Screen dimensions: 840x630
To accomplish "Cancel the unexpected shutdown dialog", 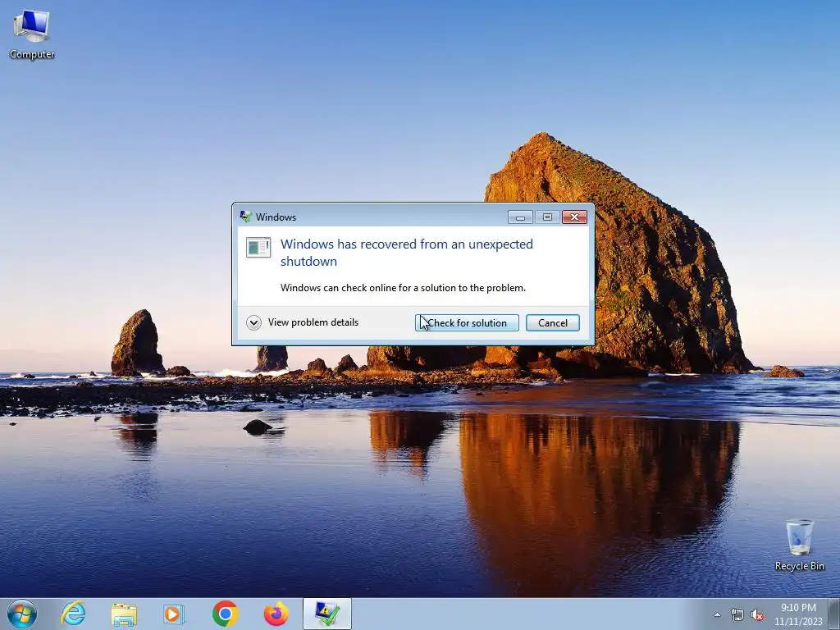I will pos(552,322).
